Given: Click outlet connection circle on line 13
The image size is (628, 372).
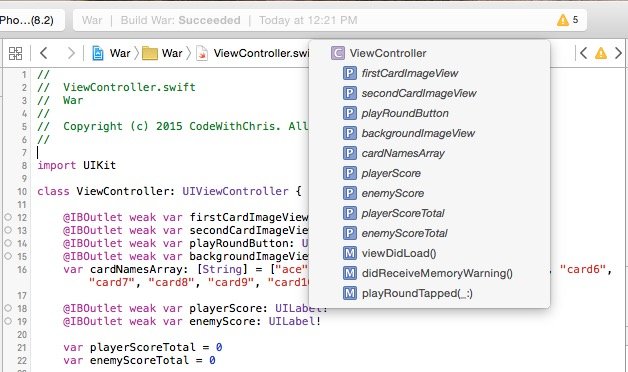Looking at the screenshot, I should pyautogui.click(x=8, y=230).
